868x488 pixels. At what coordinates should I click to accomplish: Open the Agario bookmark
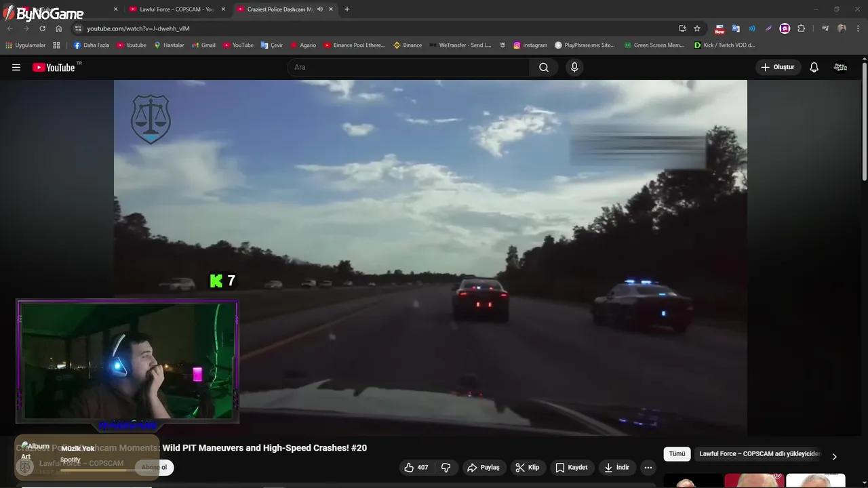coord(303,45)
